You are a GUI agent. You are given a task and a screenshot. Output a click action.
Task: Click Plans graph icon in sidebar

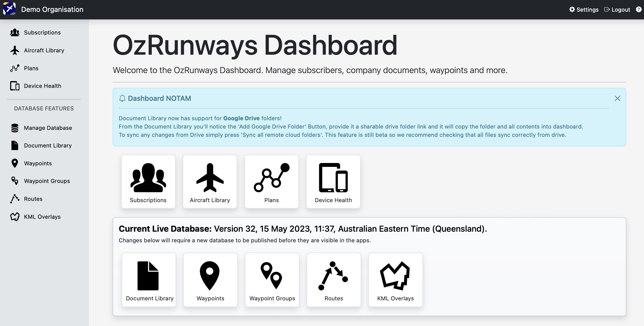pyautogui.click(x=15, y=68)
